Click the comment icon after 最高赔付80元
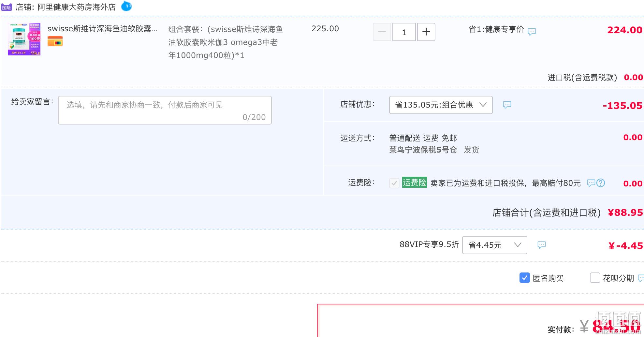This screenshot has width=644, height=337. click(591, 183)
